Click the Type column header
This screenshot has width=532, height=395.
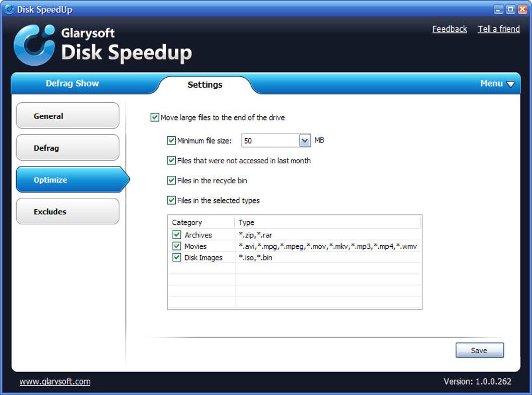(x=328, y=222)
